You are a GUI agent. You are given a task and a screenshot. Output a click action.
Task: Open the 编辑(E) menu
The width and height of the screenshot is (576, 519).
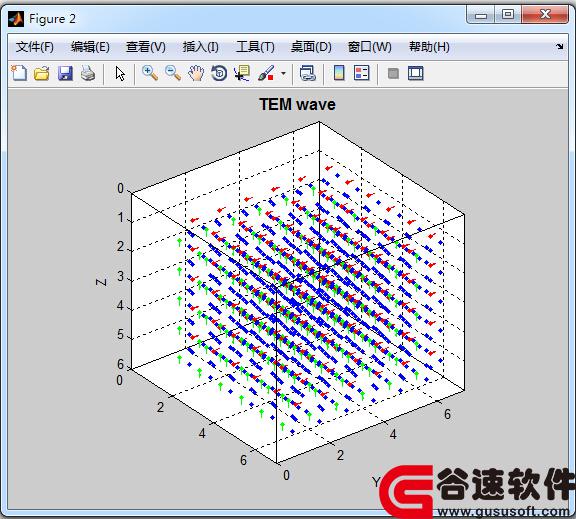click(90, 47)
